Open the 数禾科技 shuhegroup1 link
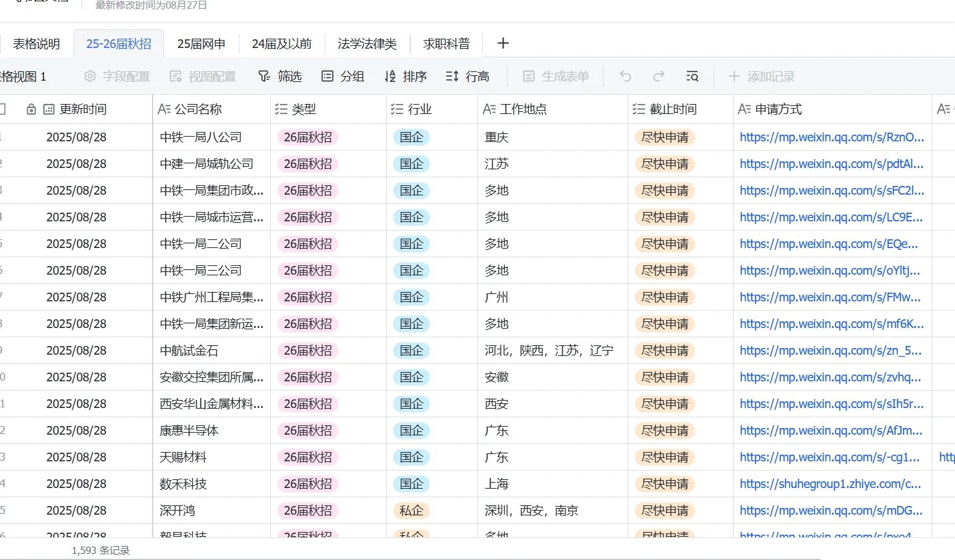The height and width of the screenshot is (560, 955). (831, 484)
